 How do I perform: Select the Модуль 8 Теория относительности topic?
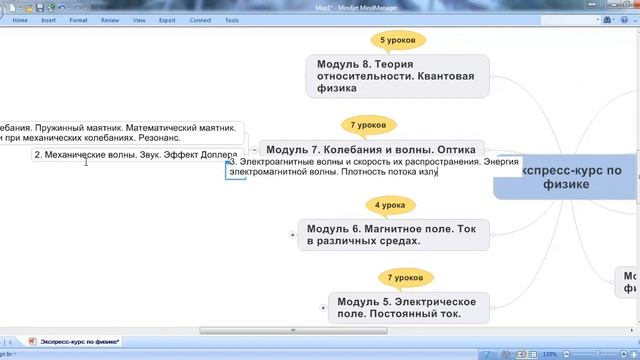point(397,76)
